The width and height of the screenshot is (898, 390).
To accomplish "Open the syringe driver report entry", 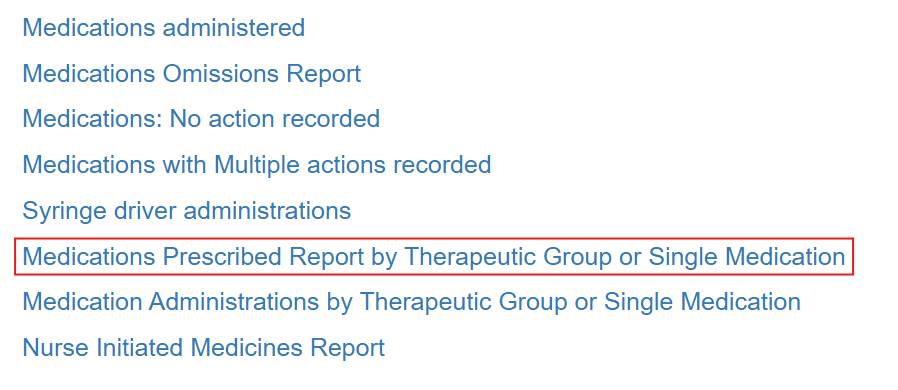I will (x=186, y=211).
